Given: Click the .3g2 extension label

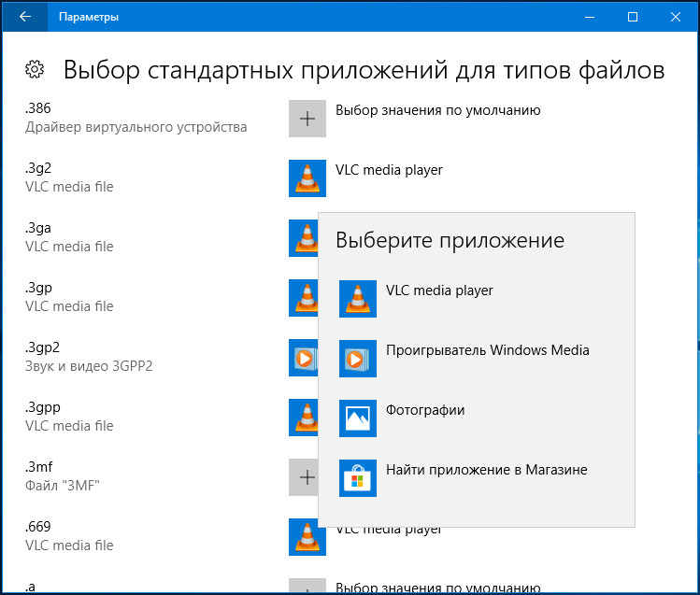Looking at the screenshot, I should (x=38, y=168).
